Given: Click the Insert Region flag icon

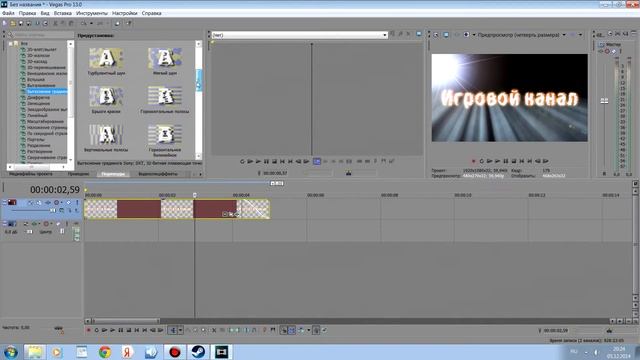Looking at the screenshot, I should pos(273,330).
